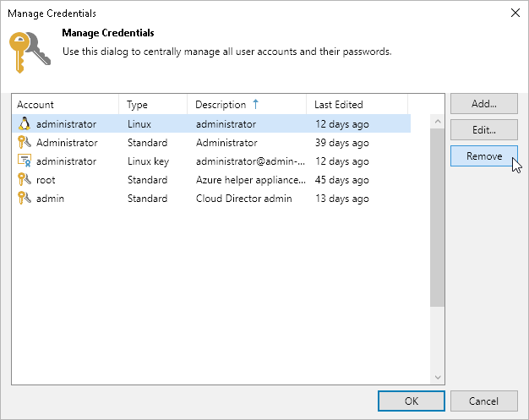Click 'Standard' type in root row

[x=147, y=180]
